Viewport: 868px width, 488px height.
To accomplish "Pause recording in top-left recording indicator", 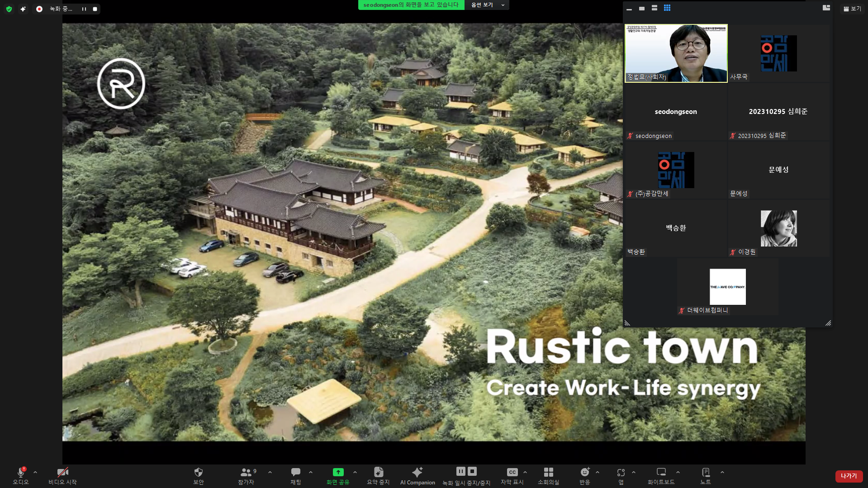I will click(x=84, y=9).
